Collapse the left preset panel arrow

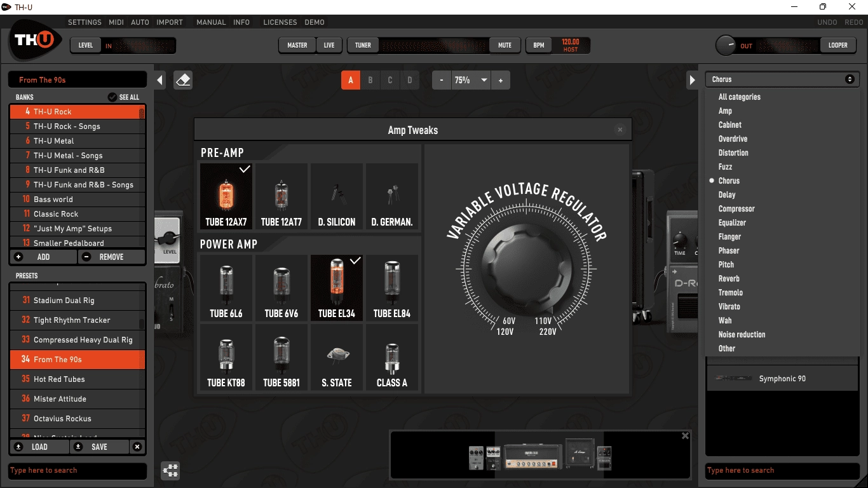pos(160,80)
